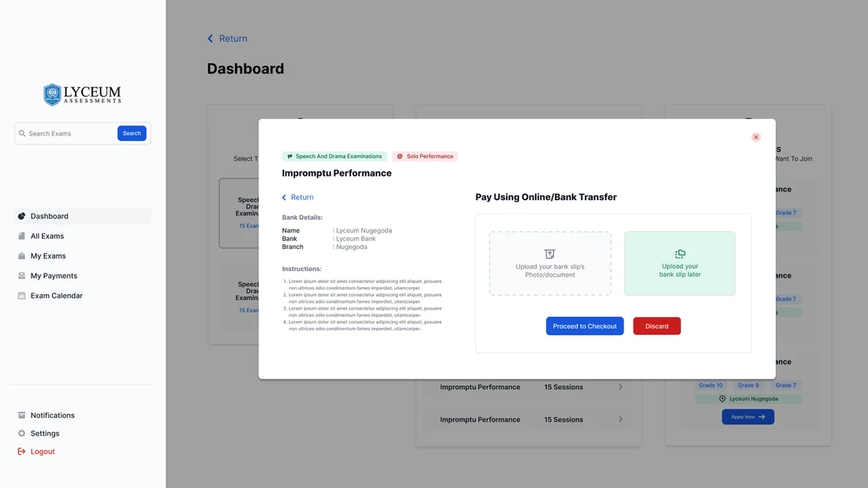Viewport: 868px width, 488px height.
Task: Click the magnifier icon in search box
Action: [x=22, y=133]
